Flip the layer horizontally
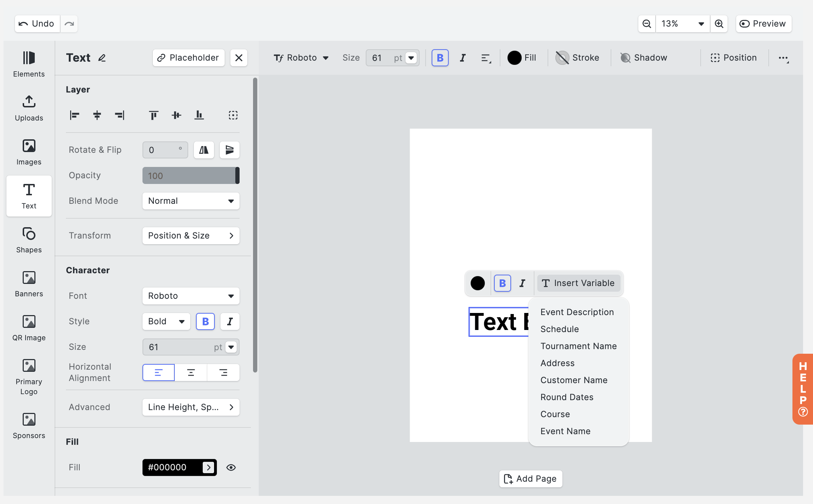813x504 pixels. 204,150
